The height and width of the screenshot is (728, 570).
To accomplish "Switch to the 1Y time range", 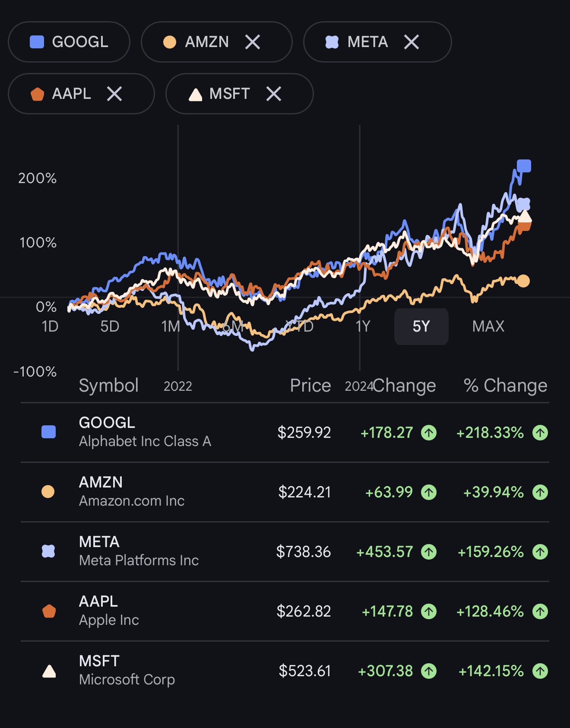I will pyautogui.click(x=363, y=326).
